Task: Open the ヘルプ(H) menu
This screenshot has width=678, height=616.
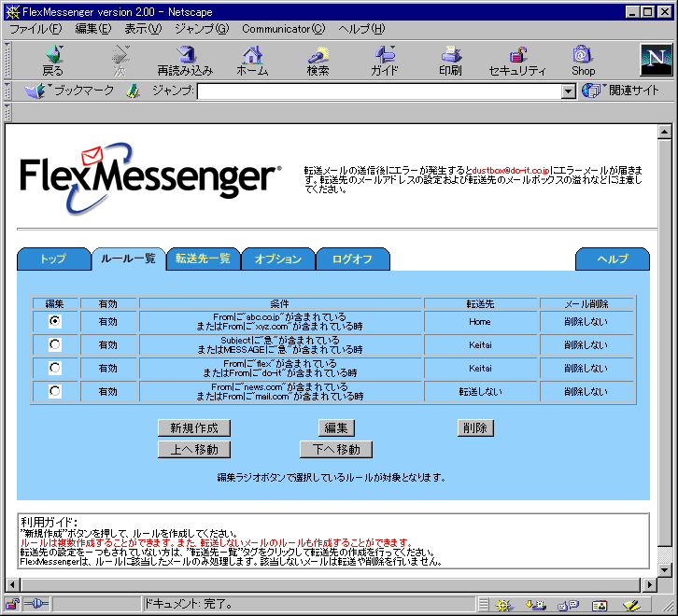Action: (361, 29)
